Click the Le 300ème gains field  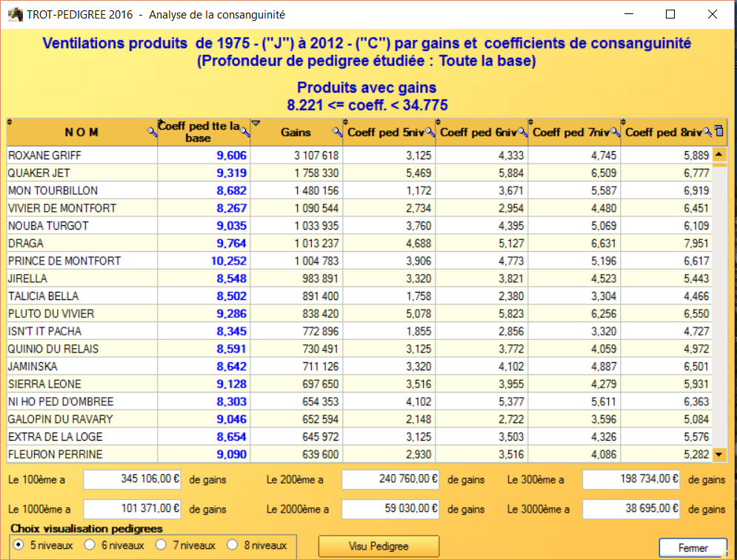click(x=631, y=479)
